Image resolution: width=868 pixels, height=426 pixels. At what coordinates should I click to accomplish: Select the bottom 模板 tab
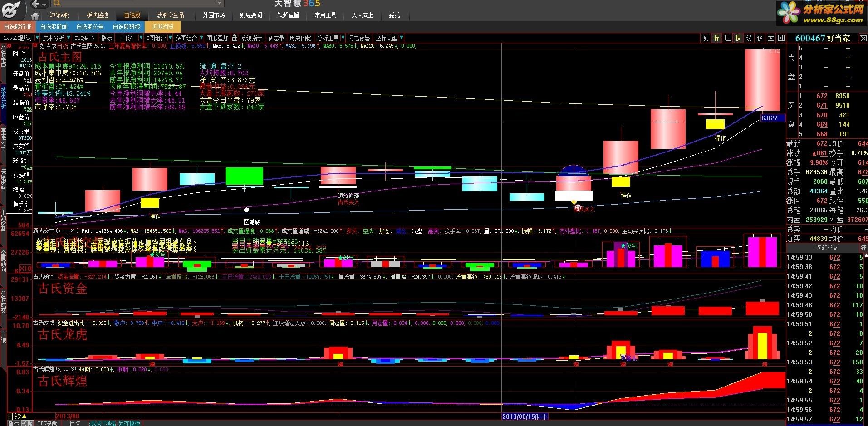(x=27, y=423)
